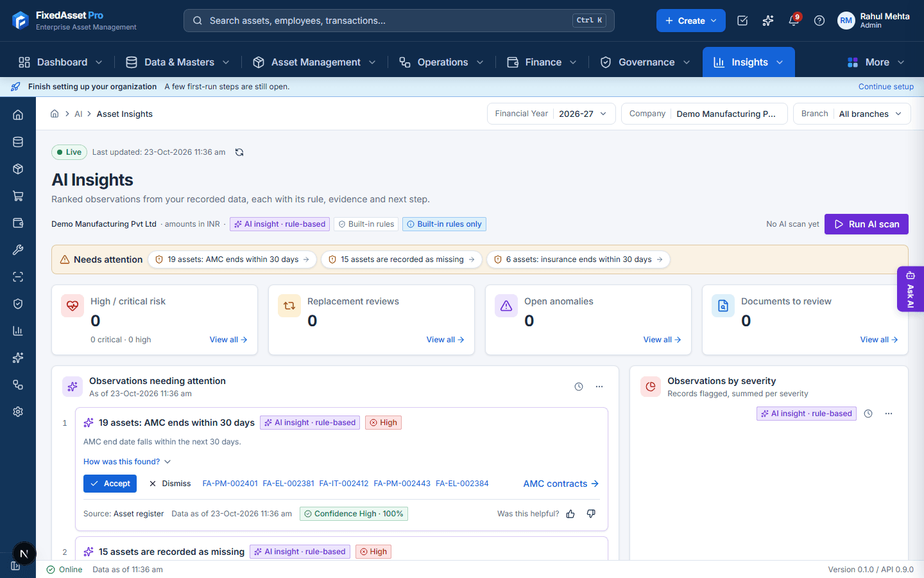Open the shield icon in left sidebar
This screenshot has height=578, width=924.
[18, 304]
